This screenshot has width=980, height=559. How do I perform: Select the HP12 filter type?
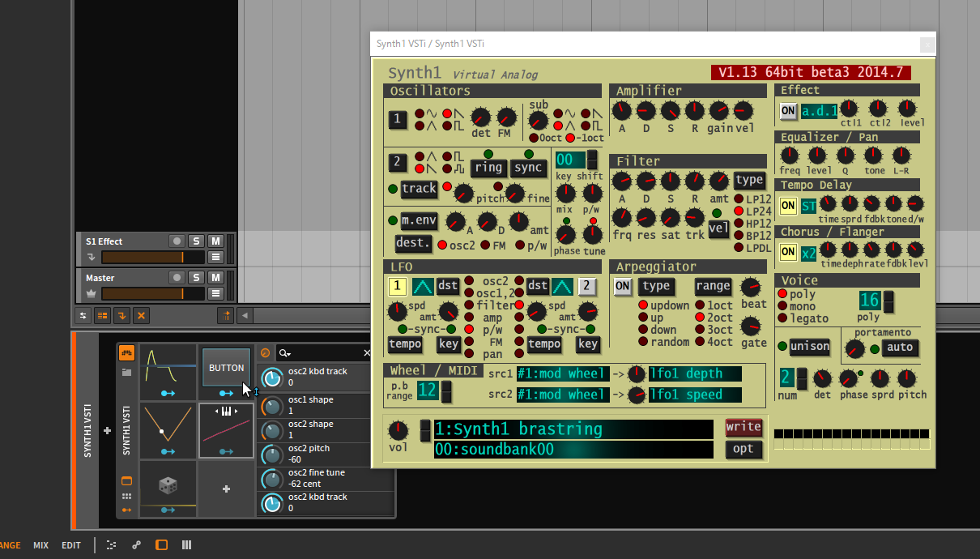(739, 223)
